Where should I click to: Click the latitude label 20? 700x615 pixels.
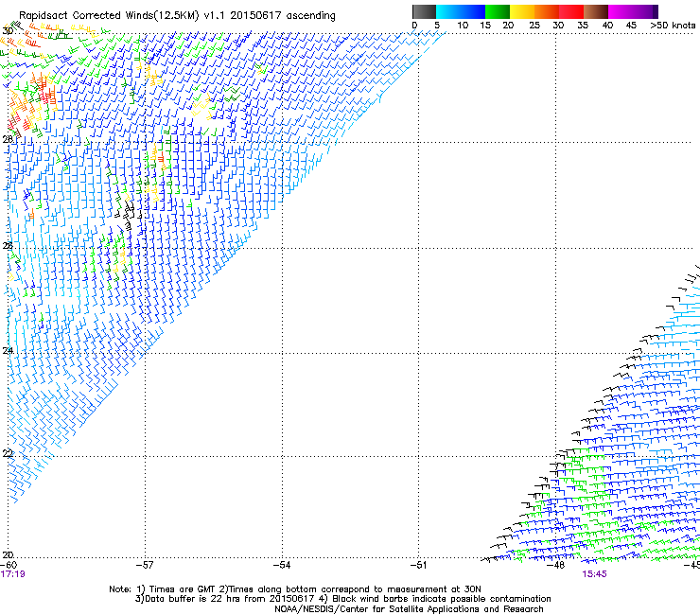point(8,554)
